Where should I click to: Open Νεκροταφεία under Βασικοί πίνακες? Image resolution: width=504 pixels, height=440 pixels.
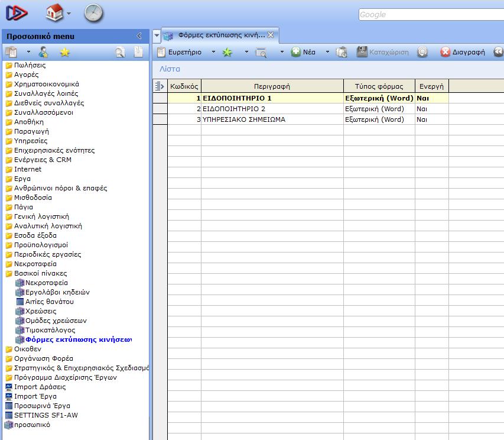[x=42, y=283]
